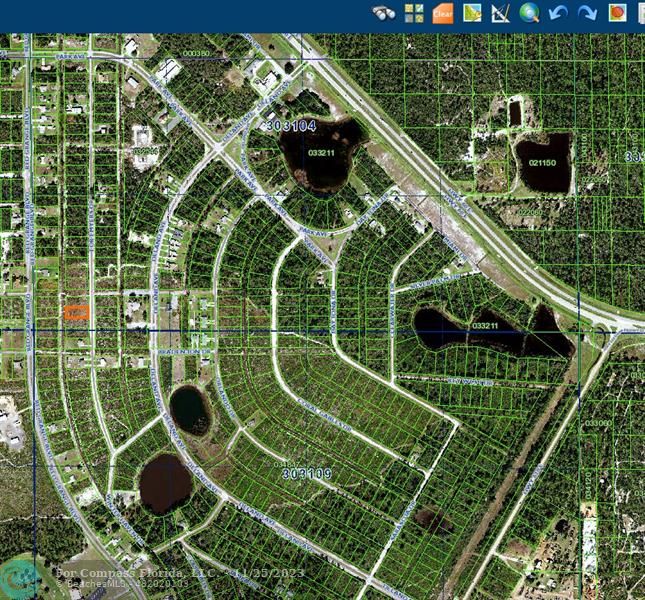Open the four-square grid layers tool
This screenshot has width=645, height=600.
click(x=414, y=13)
